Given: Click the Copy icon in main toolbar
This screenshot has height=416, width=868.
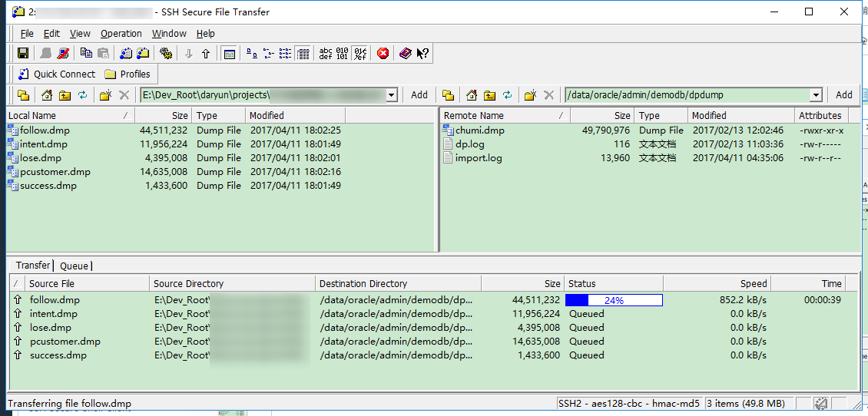Looking at the screenshot, I should coord(86,54).
